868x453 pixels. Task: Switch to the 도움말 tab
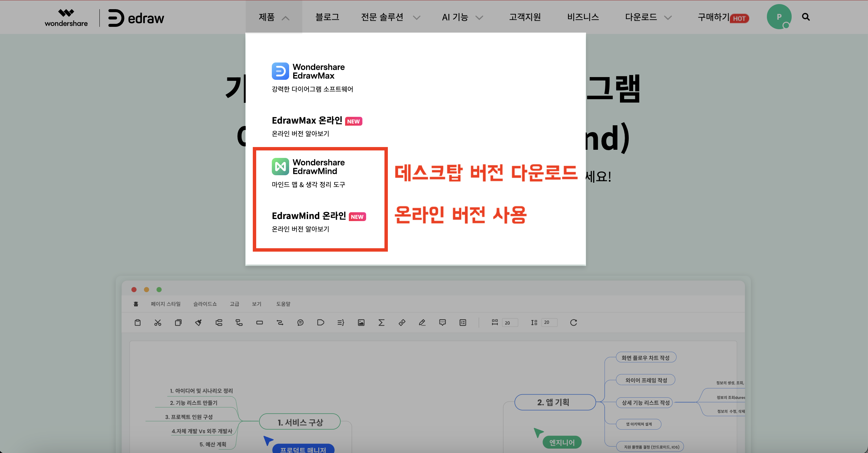(x=283, y=304)
